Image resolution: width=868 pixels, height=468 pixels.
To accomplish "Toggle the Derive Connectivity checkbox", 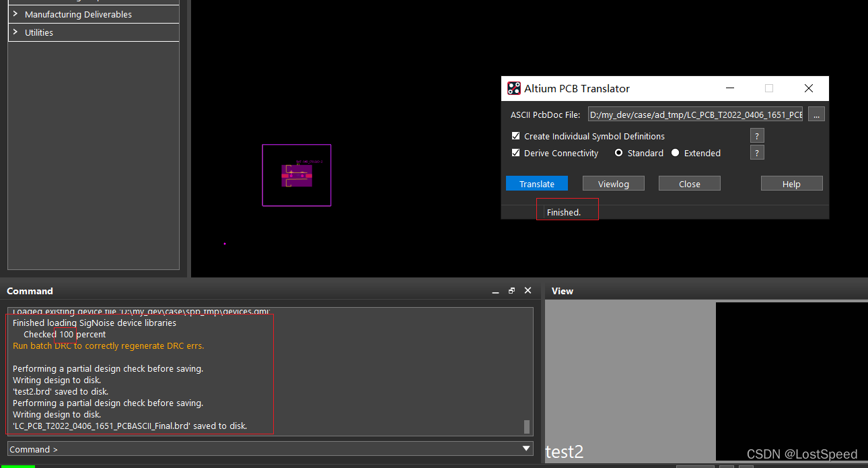I will (516, 153).
